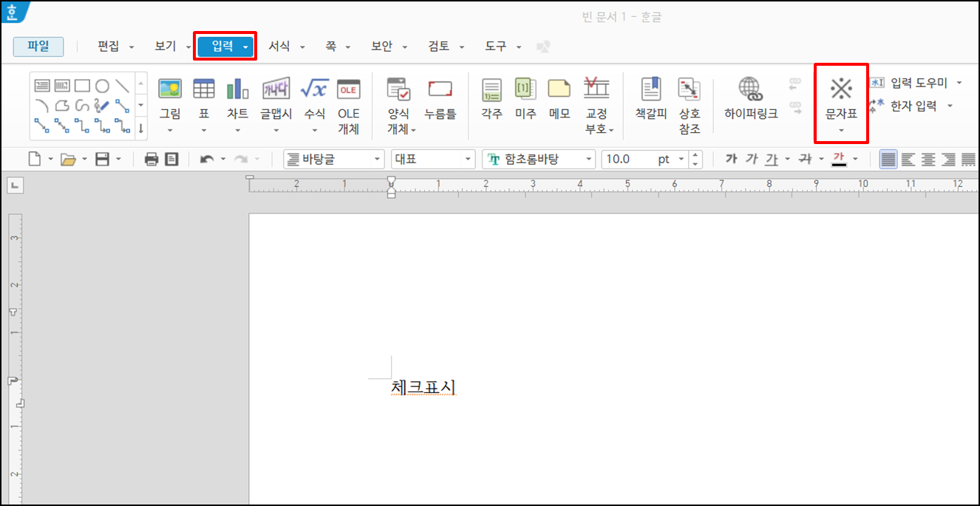Image resolution: width=980 pixels, height=506 pixels.
Task: Click the 체크표시 text in document
Action: coord(424,387)
